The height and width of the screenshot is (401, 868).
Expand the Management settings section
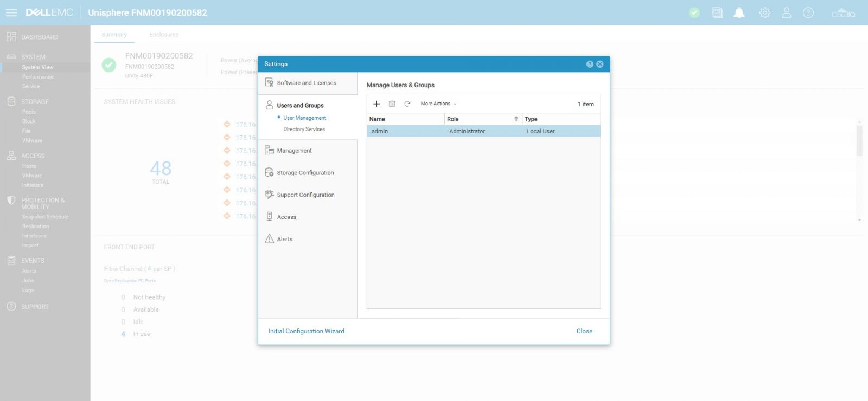[x=294, y=151]
